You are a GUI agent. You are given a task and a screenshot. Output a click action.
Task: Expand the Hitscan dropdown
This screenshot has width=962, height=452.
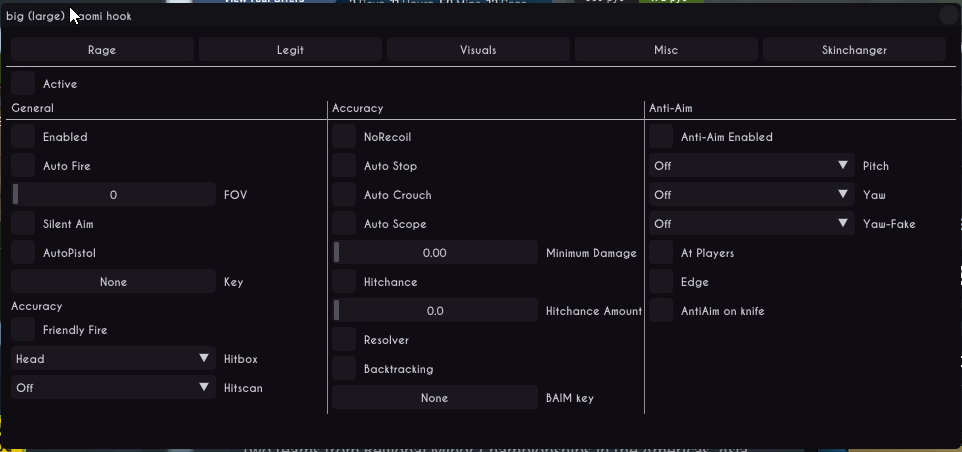[113, 387]
